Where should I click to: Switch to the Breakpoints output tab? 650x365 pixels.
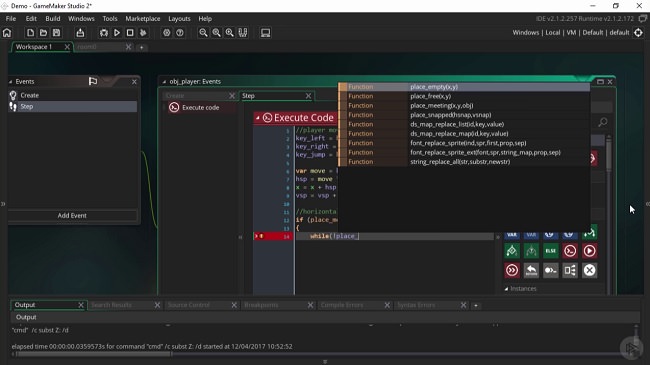pyautogui.click(x=261, y=305)
